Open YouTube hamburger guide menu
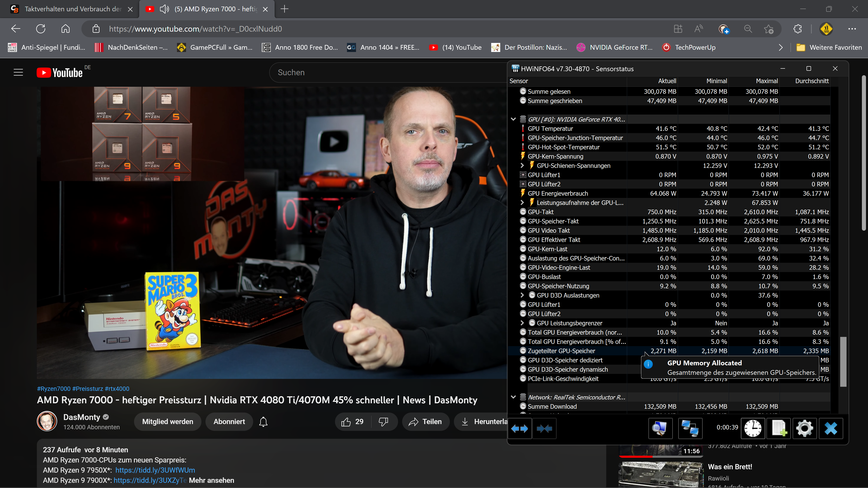This screenshot has width=868, height=488. [x=18, y=72]
